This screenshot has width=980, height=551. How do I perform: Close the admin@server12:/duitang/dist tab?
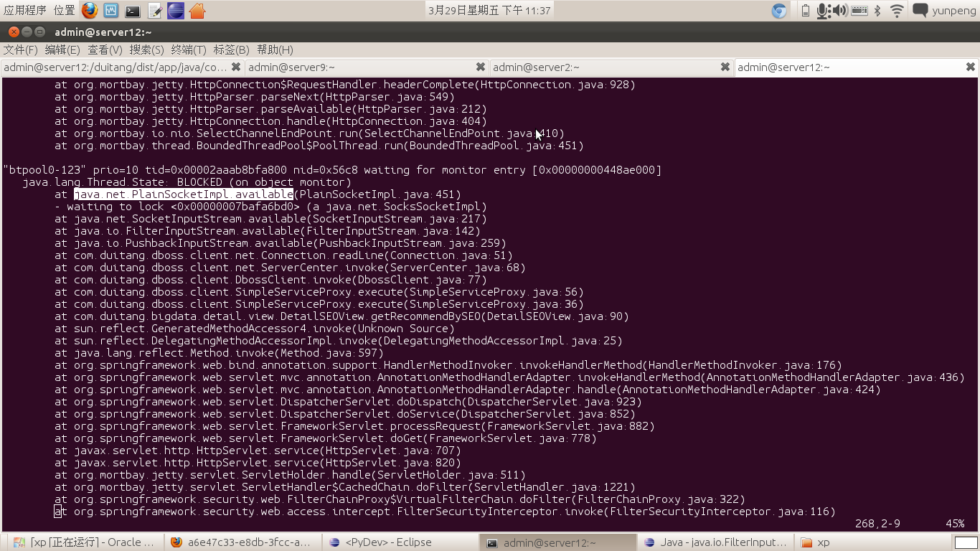coord(235,67)
